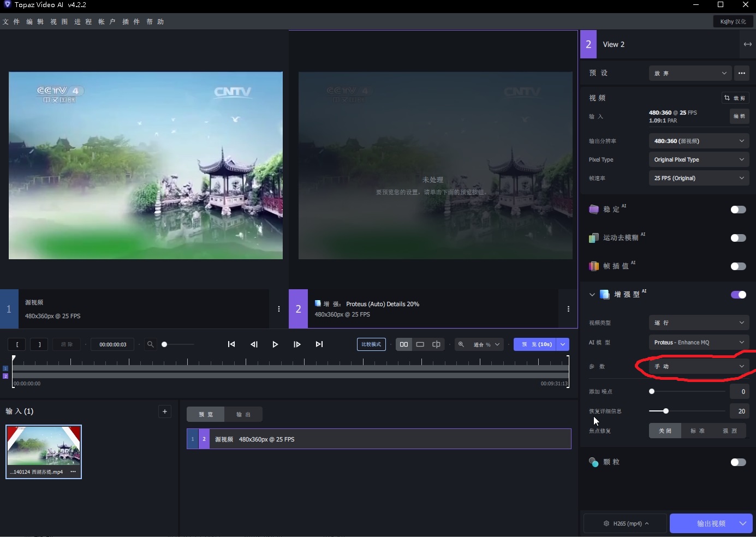Click the 增强型 enhancement blue icon
Viewport: 756px width, 537px height.
[x=605, y=295]
